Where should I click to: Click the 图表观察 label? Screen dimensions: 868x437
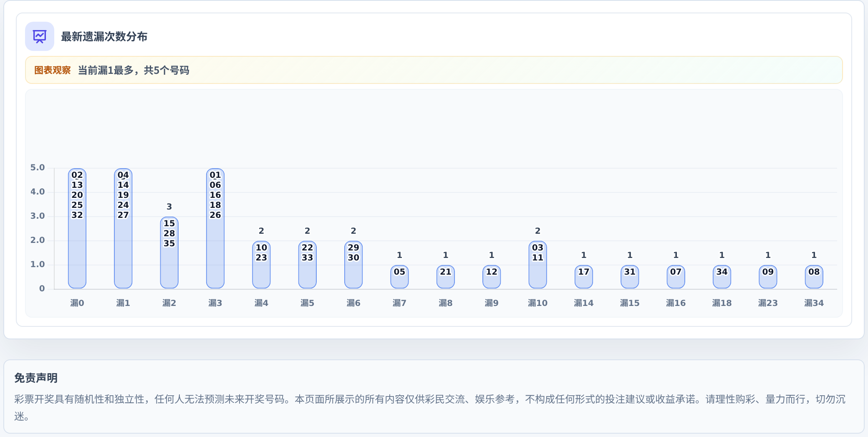(x=53, y=70)
